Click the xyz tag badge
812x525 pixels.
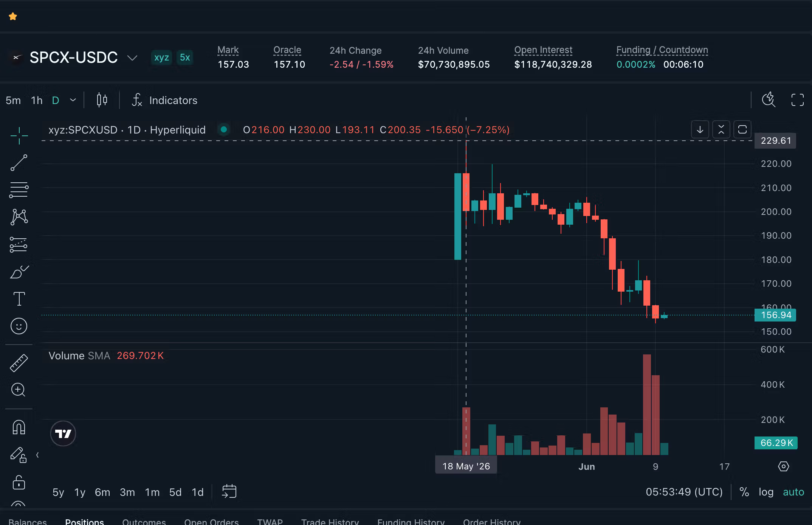(x=161, y=57)
